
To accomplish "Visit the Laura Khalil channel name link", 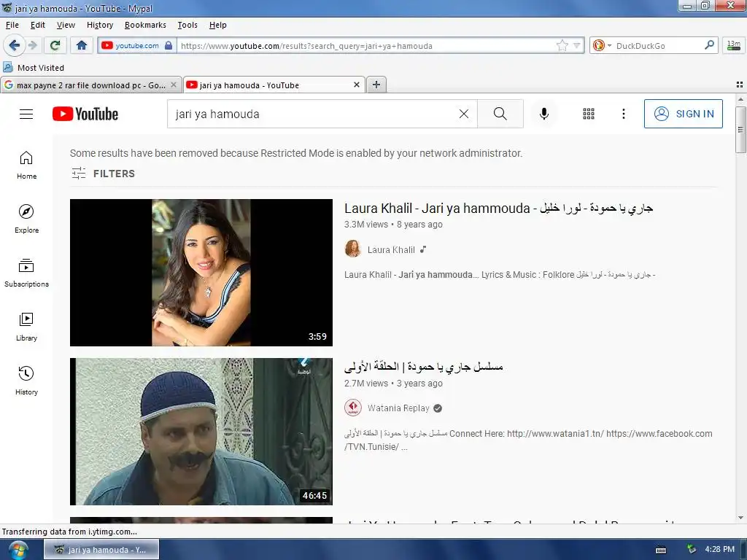I will pyautogui.click(x=391, y=249).
